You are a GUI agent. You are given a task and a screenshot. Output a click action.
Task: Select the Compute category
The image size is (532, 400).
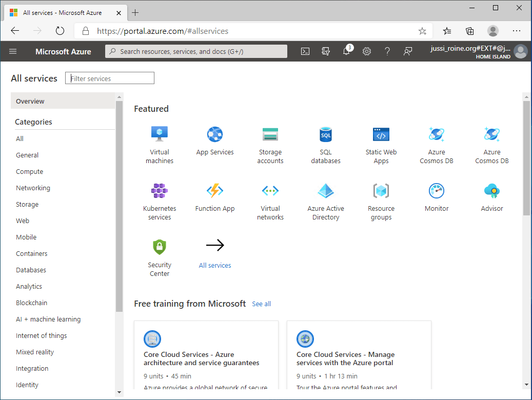tap(30, 172)
